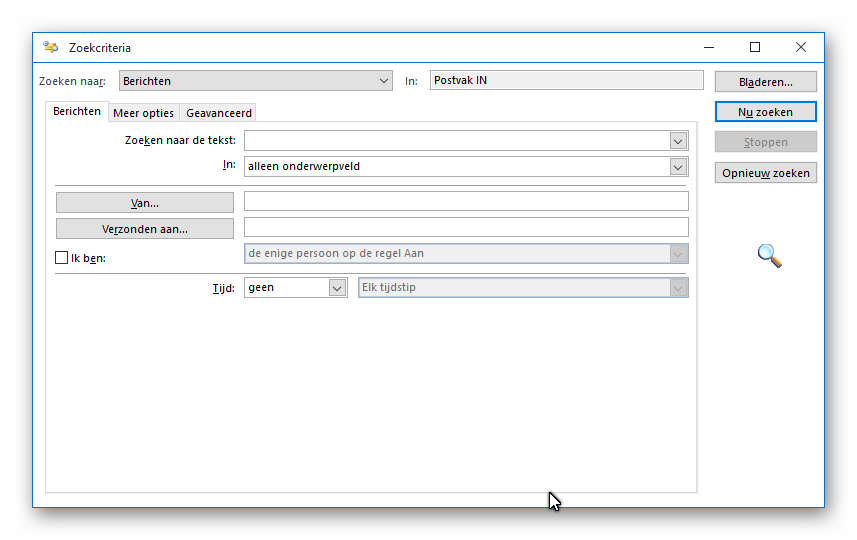Screen dimensions: 857x540
Task: Focus the text field next to 'Van...'
Action: (x=466, y=202)
